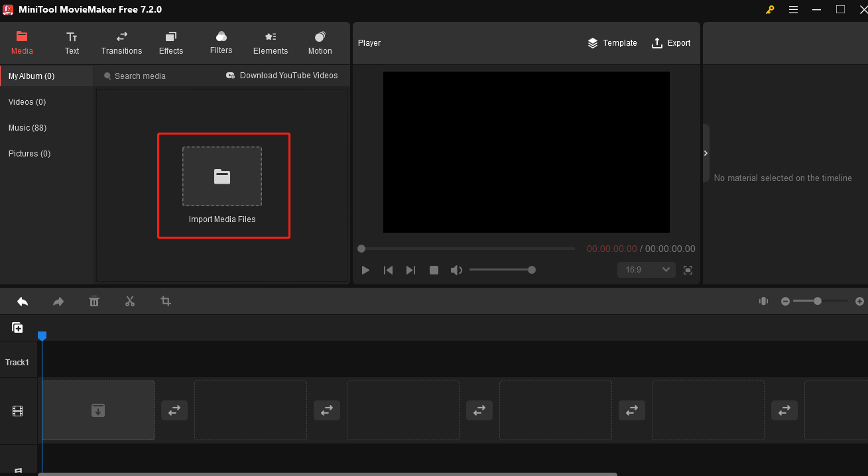Click the MiniTool MovieMaker app logo
Screen dimensions: 868x476
[x=9, y=9]
